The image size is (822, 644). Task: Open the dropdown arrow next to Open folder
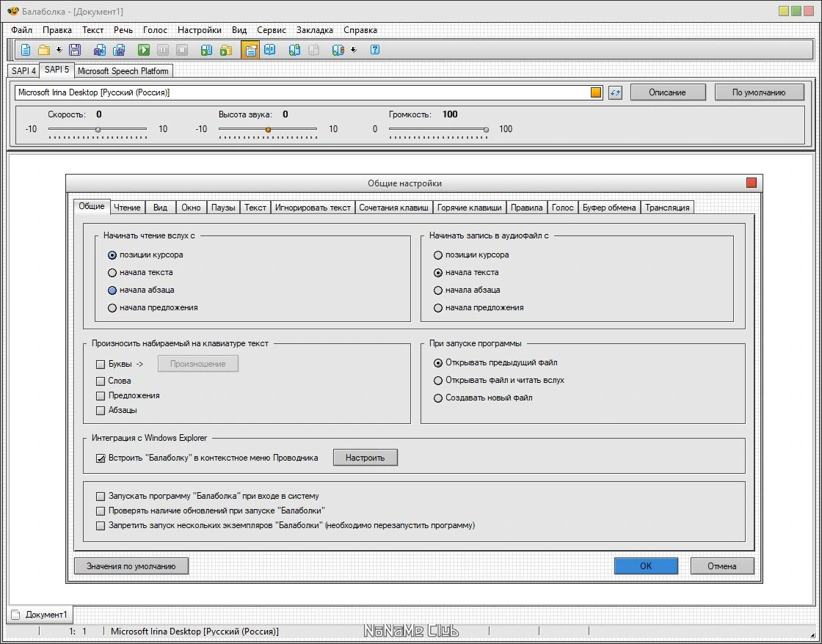coord(59,50)
